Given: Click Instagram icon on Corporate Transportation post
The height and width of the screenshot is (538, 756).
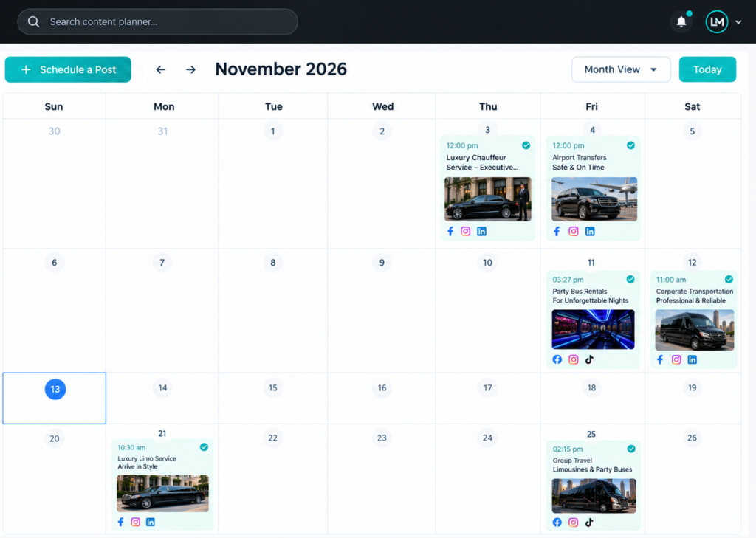Looking at the screenshot, I should 676,359.
